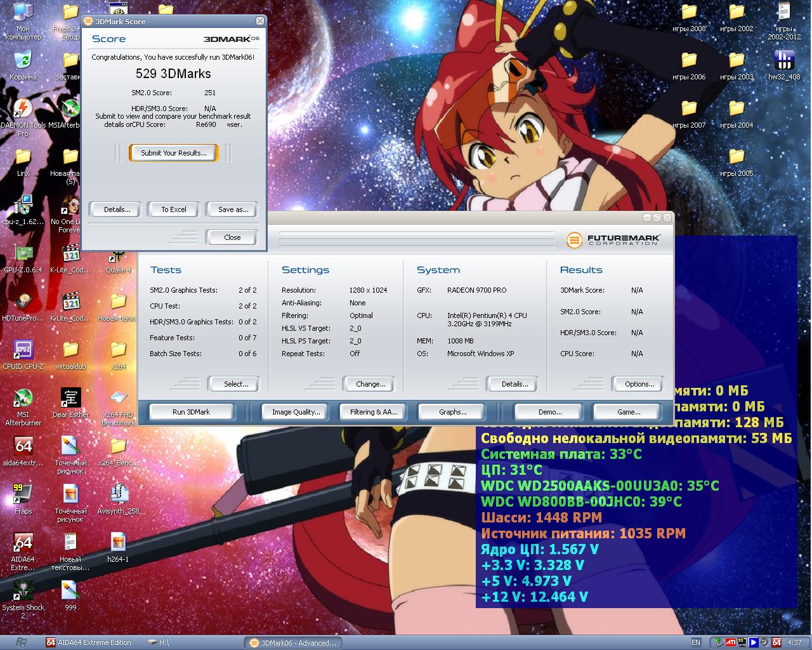Click the RADEON 9700 PRO GFX value

[476, 290]
